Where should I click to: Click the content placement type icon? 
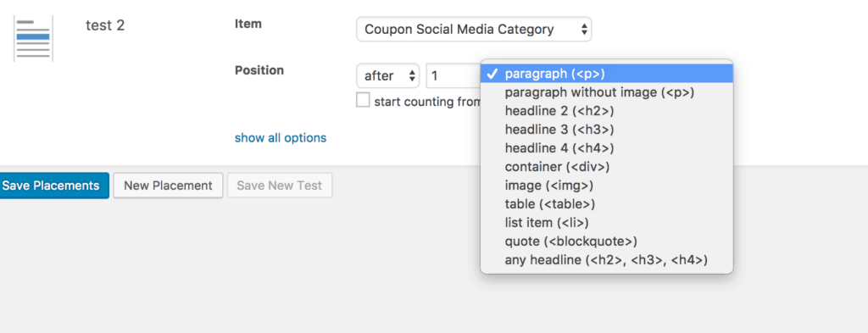pyautogui.click(x=33, y=38)
